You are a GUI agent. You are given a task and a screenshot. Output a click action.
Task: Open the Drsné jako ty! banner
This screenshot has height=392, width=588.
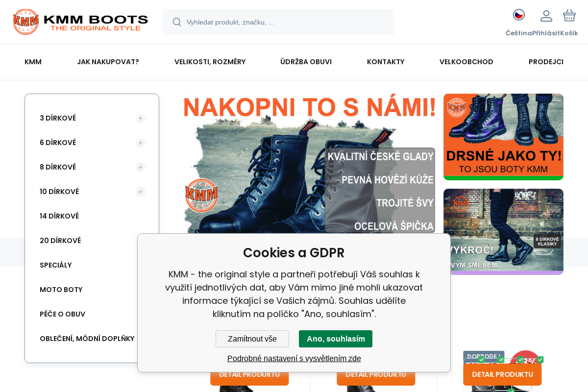[503, 137]
